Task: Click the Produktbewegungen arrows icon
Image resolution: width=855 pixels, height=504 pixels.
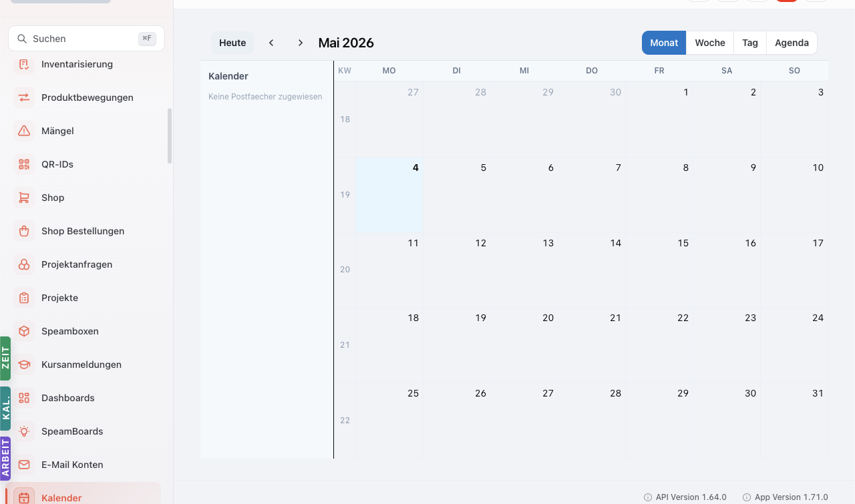Action: (x=24, y=97)
